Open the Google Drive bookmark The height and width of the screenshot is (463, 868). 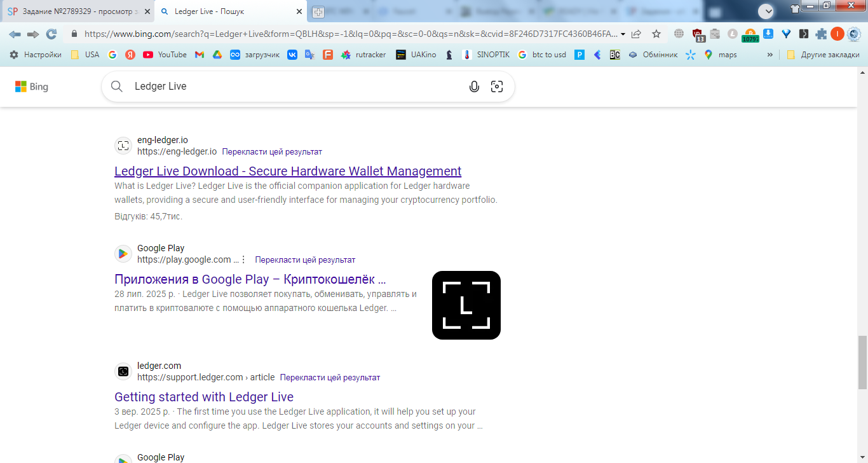coord(217,55)
